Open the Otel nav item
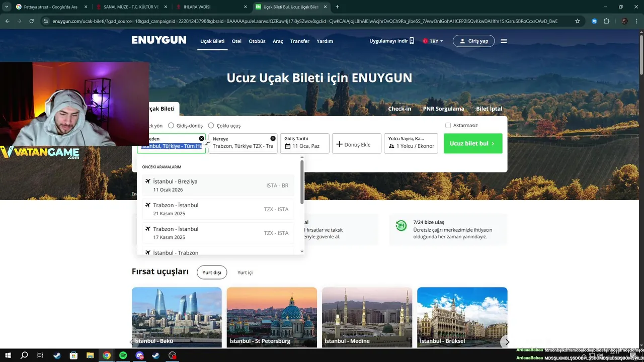644x362 pixels. point(236,41)
